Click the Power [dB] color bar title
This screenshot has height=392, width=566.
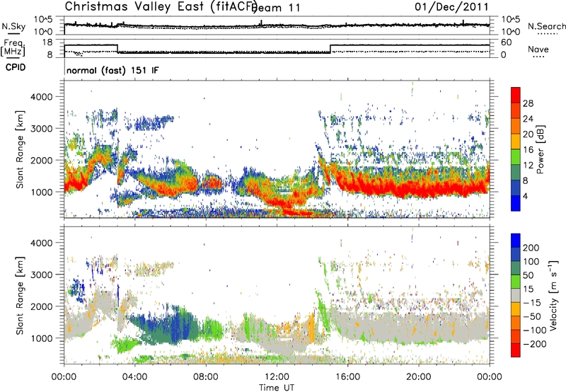(541, 149)
